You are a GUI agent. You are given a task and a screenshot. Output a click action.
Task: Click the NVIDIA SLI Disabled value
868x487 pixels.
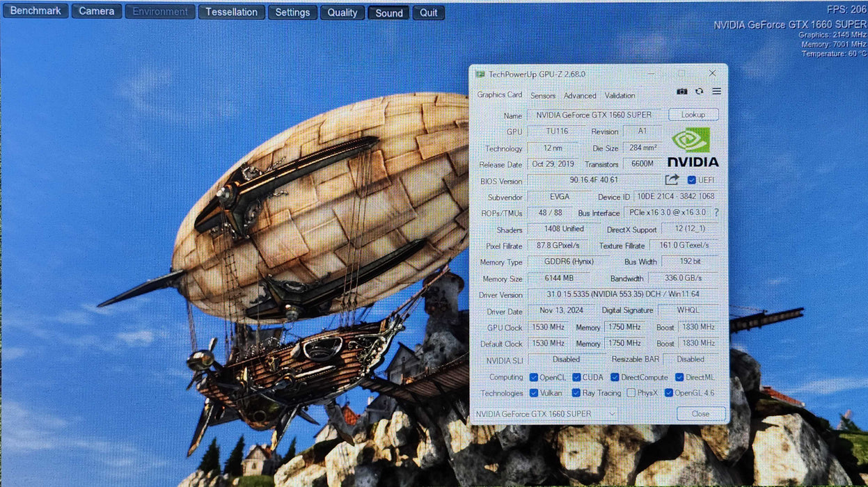pos(566,360)
